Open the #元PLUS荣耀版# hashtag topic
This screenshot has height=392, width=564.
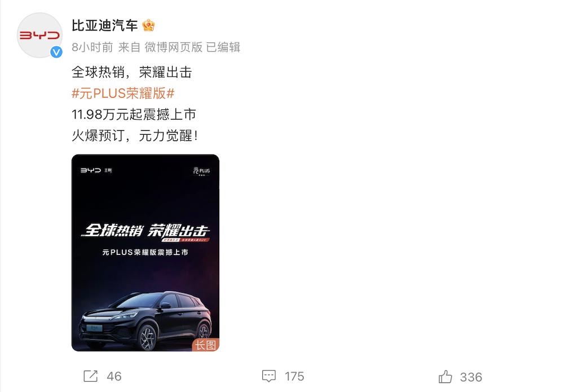[x=123, y=94]
